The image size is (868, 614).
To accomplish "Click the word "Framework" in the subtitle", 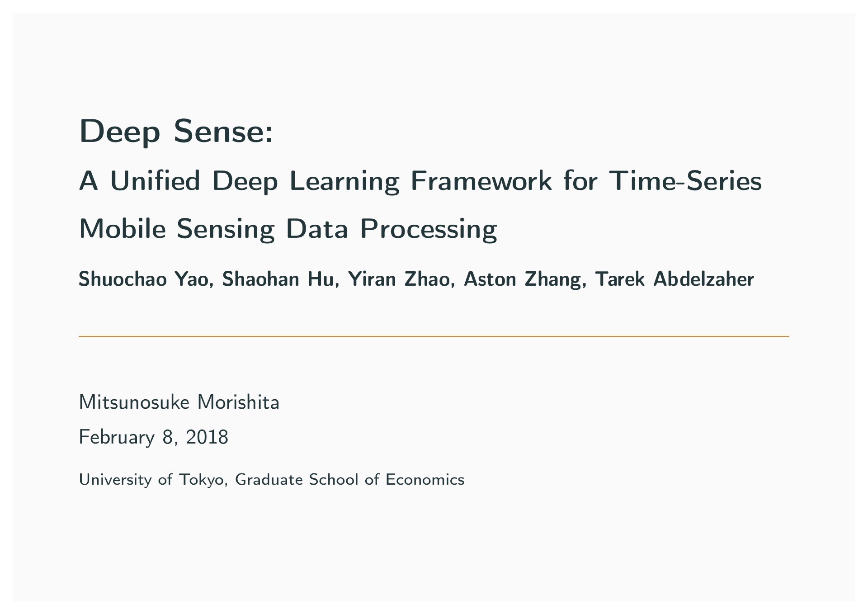I will [481, 181].
